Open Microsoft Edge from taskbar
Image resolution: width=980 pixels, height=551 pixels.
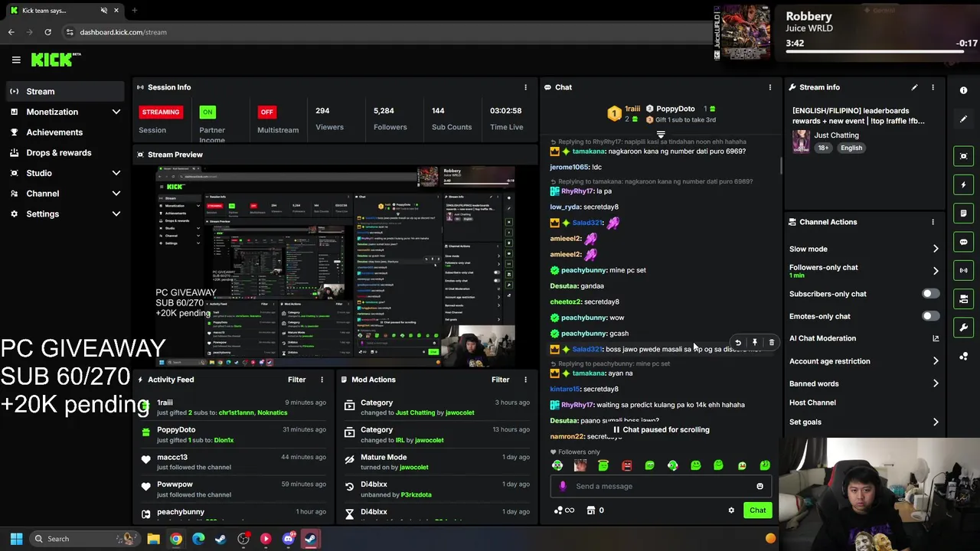click(198, 539)
